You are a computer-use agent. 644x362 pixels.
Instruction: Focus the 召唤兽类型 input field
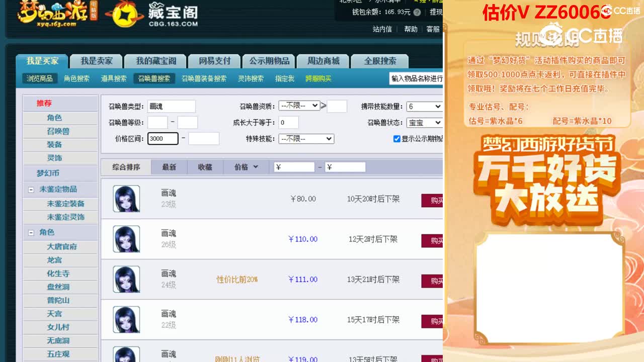pos(172,107)
